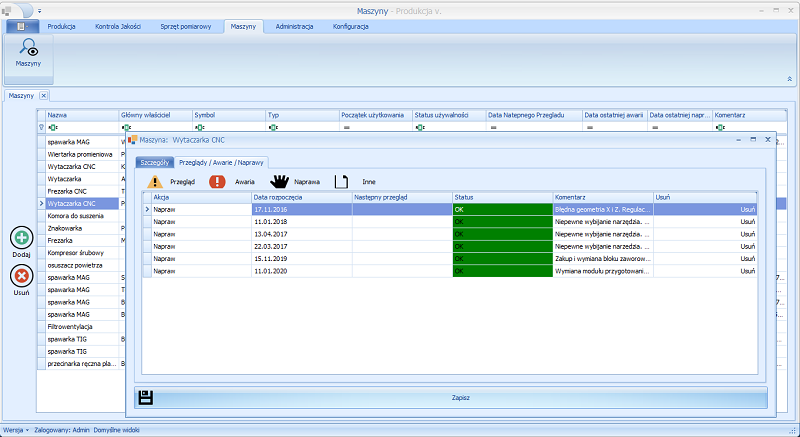Select the Znakowarka row

pos(82,228)
